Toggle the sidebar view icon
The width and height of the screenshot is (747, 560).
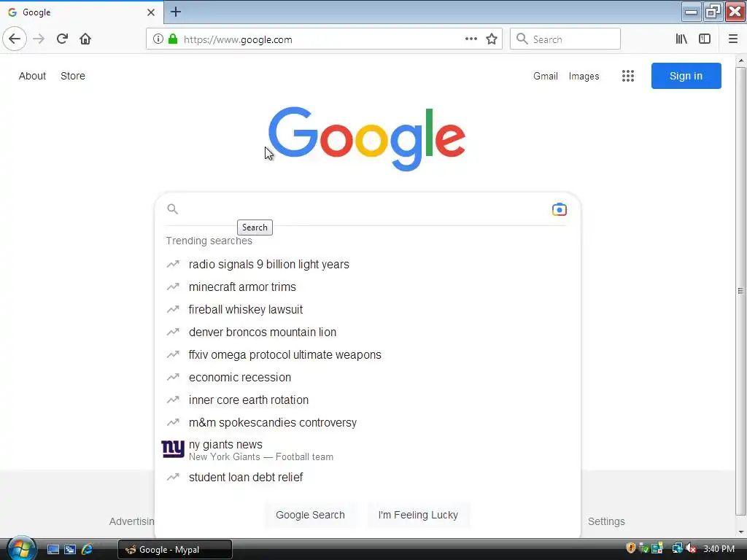(705, 39)
